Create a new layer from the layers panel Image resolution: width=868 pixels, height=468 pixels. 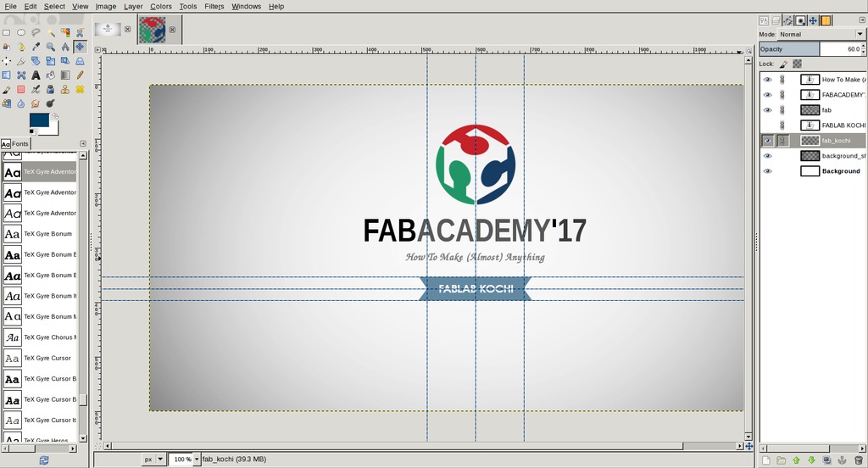pos(766,460)
